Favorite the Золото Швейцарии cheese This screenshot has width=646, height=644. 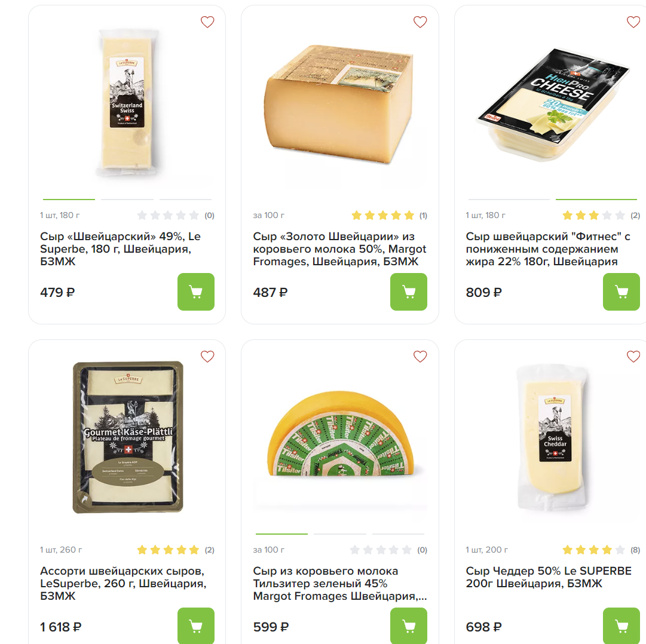point(420,23)
